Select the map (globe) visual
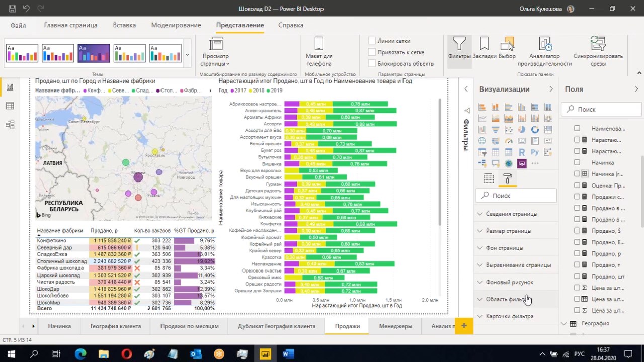Screen dimensions: 644x362 482,141
